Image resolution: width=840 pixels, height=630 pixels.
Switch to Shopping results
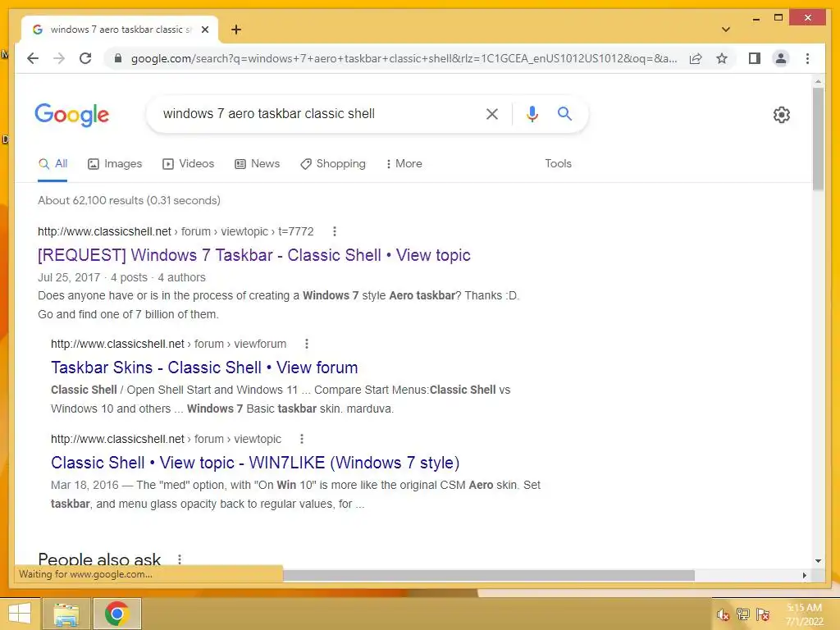click(333, 164)
